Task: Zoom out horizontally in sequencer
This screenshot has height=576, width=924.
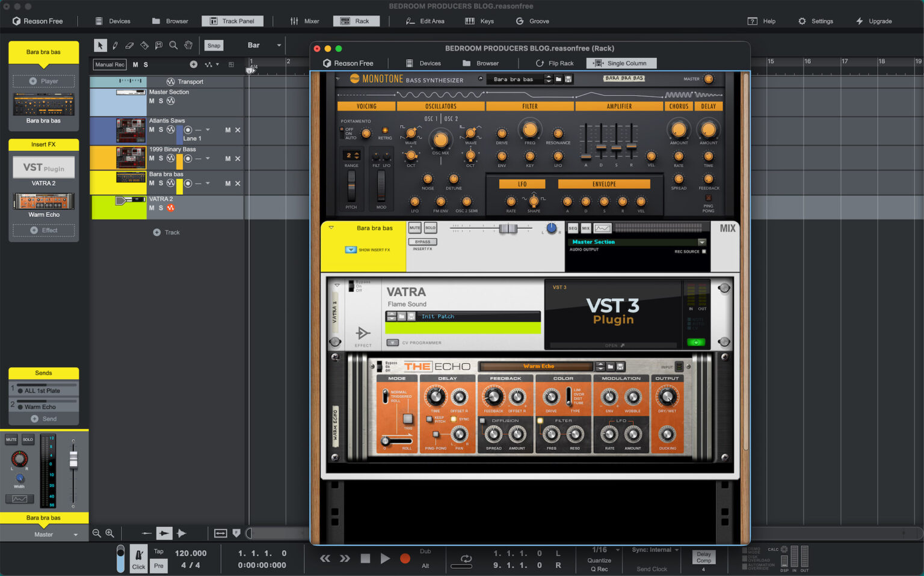Action: 96,533
